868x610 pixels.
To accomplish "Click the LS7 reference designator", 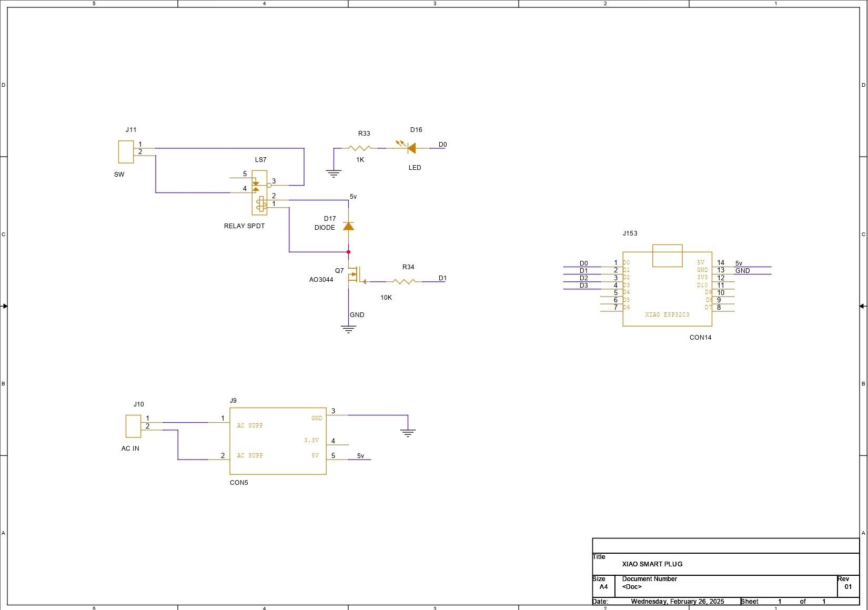I will [x=260, y=160].
